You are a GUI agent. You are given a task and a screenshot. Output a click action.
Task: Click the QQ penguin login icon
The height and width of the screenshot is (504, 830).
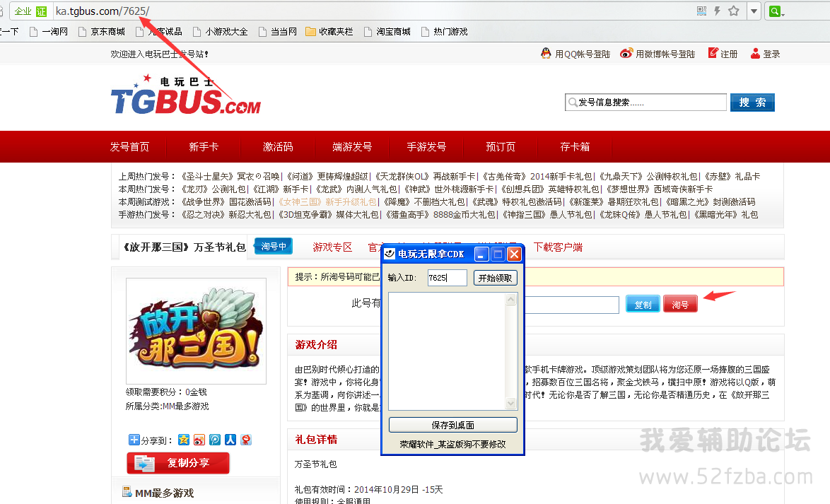(546, 53)
